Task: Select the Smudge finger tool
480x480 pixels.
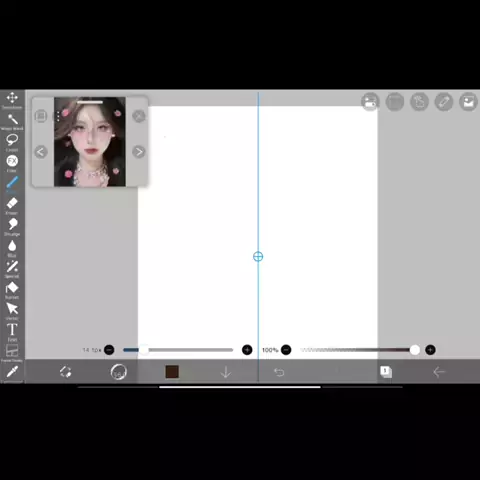Action: pyautogui.click(x=12, y=224)
